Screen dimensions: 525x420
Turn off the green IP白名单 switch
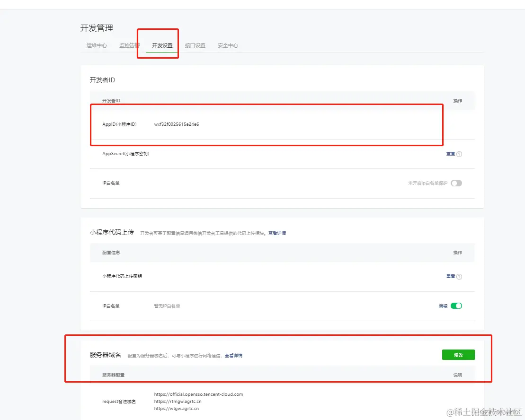tap(456, 306)
